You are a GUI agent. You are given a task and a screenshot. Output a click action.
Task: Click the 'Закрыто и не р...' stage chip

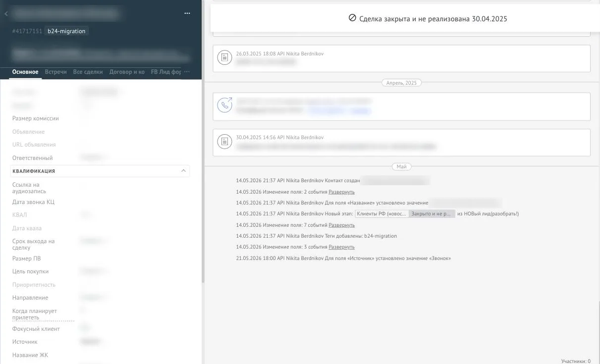(x=432, y=214)
